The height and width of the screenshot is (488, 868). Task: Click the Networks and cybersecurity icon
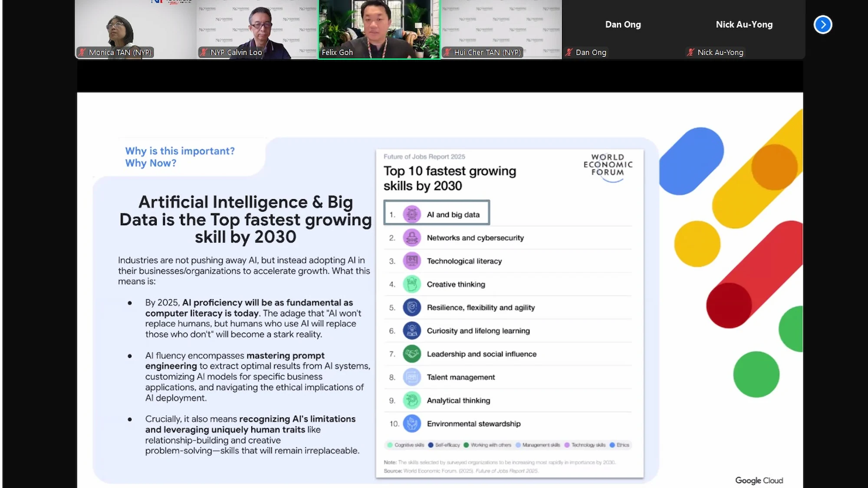click(411, 238)
